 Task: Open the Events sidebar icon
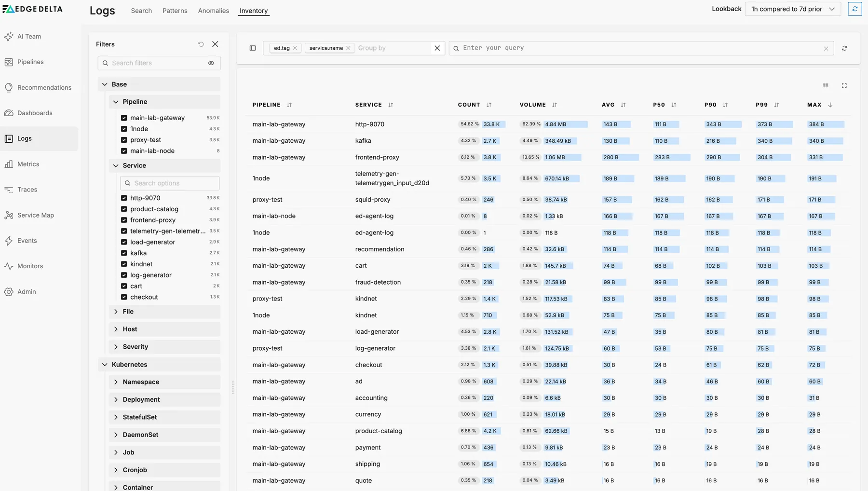click(x=9, y=241)
